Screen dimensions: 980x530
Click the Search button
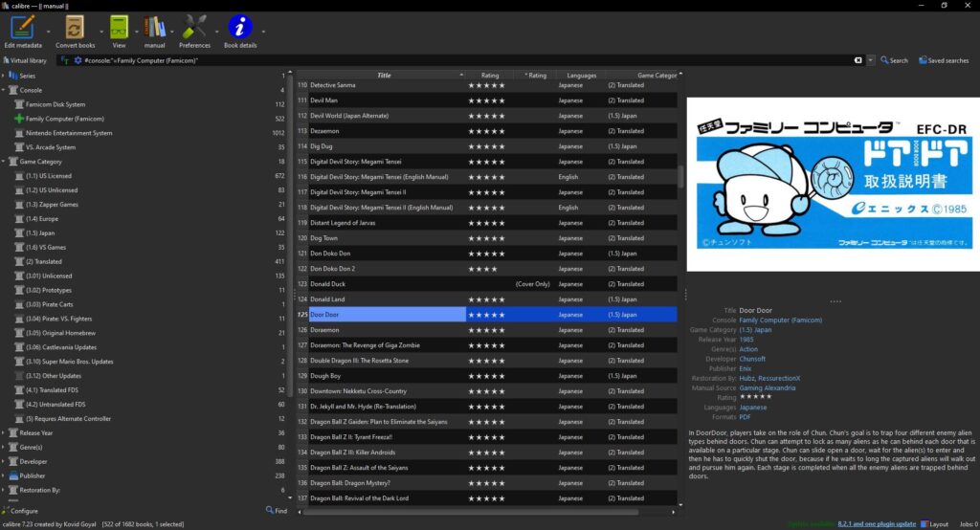tap(895, 60)
